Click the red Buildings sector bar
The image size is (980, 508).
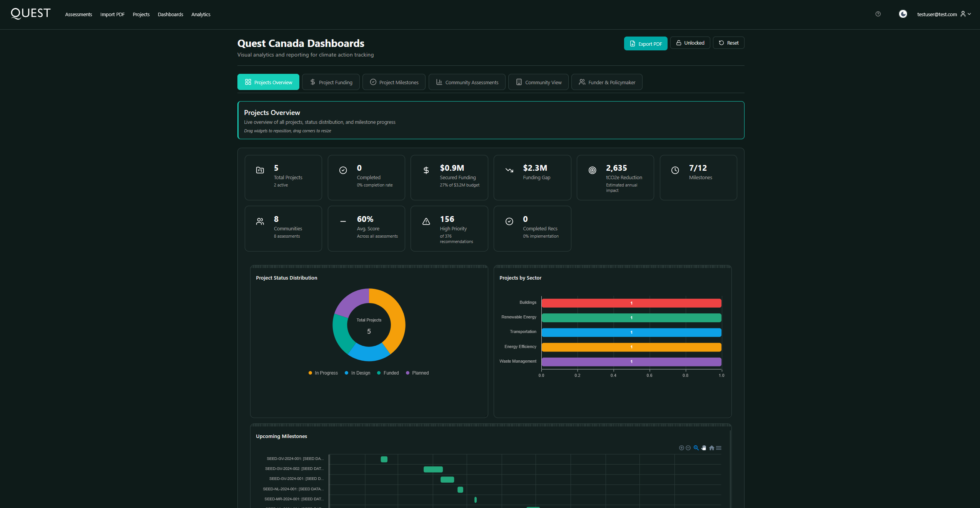coord(631,303)
